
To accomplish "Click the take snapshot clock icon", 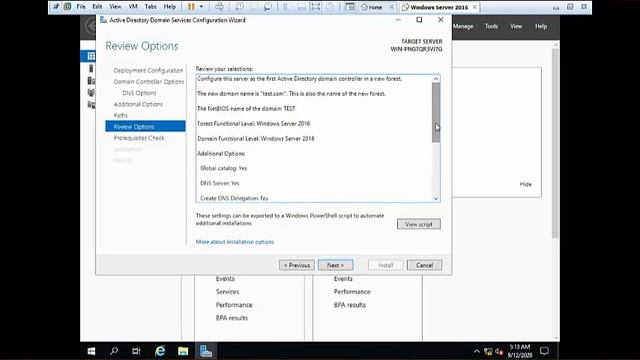I will coord(240,7).
